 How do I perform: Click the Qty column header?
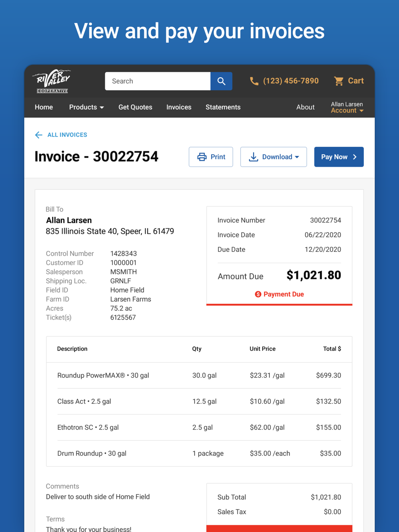197,349
